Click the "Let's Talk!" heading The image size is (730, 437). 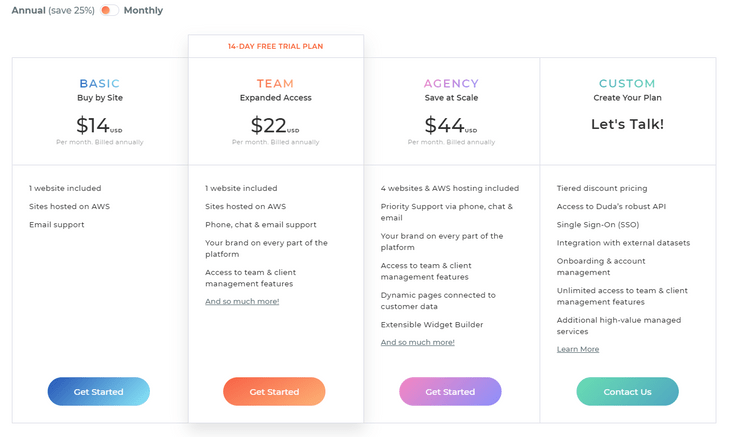[627, 125]
